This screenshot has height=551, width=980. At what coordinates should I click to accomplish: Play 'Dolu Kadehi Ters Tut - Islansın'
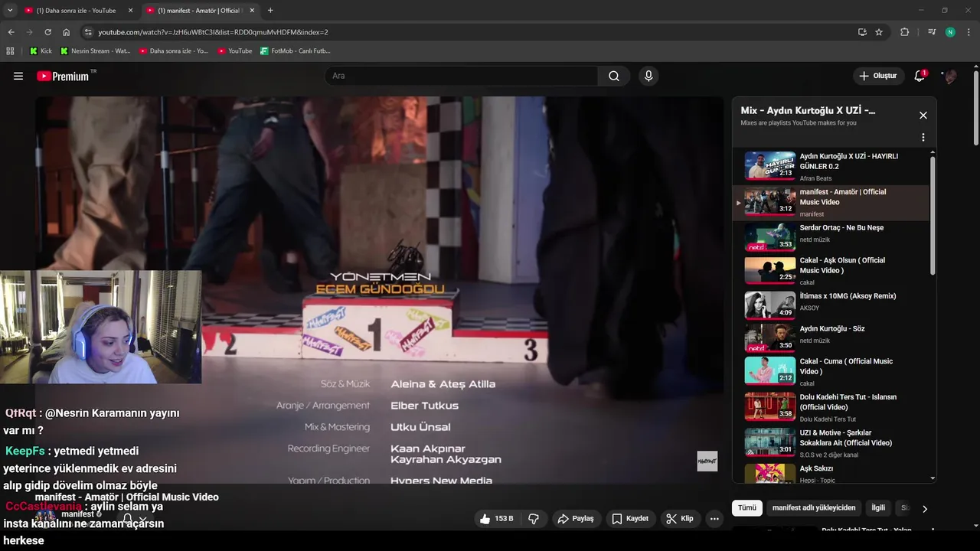[x=831, y=407]
